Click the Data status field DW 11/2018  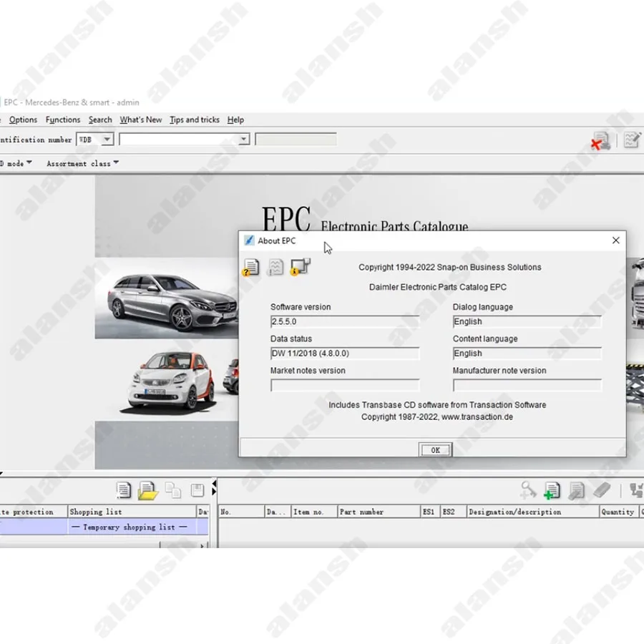pyautogui.click(x=345, y=353)
